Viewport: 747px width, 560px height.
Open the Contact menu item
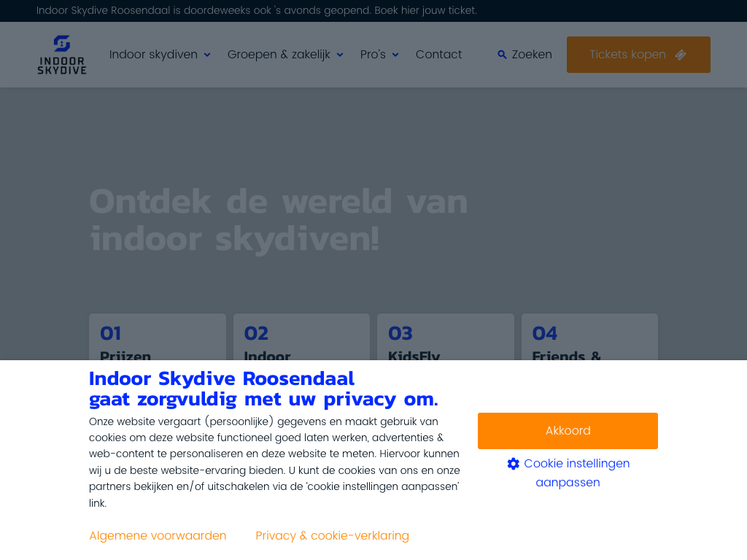(x=438, y=55)
